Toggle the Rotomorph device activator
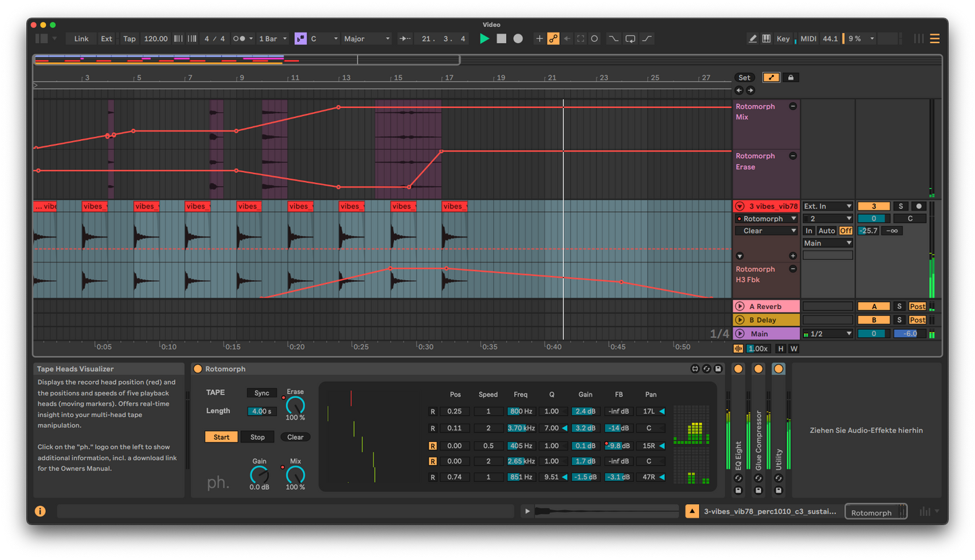 198,369
